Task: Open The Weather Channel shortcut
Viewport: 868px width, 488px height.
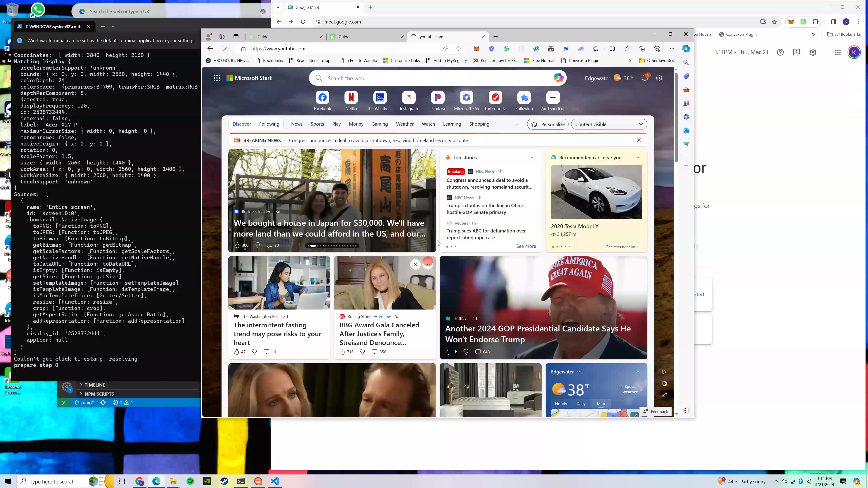Action: tap(380, 98)
